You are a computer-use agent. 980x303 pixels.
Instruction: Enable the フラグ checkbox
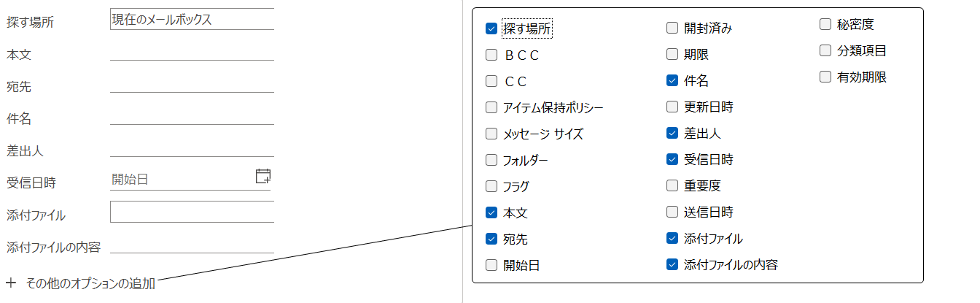[x=491, y=186]
